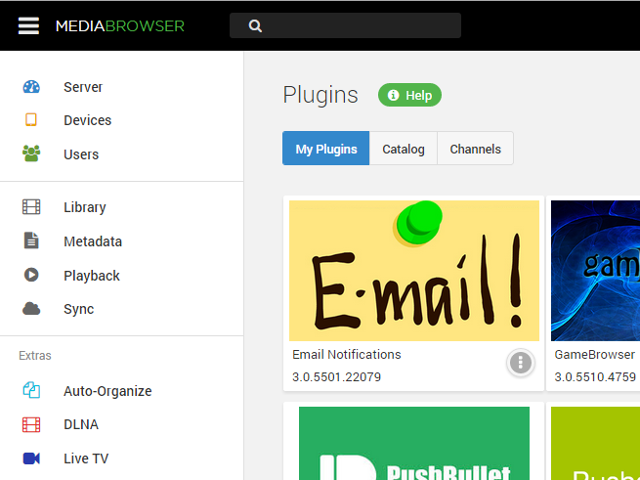Image resolution: width=640 pixels, height=480 pixels.
Task: Click the Server dashboard gauge icon
Action: coord(31,87)
